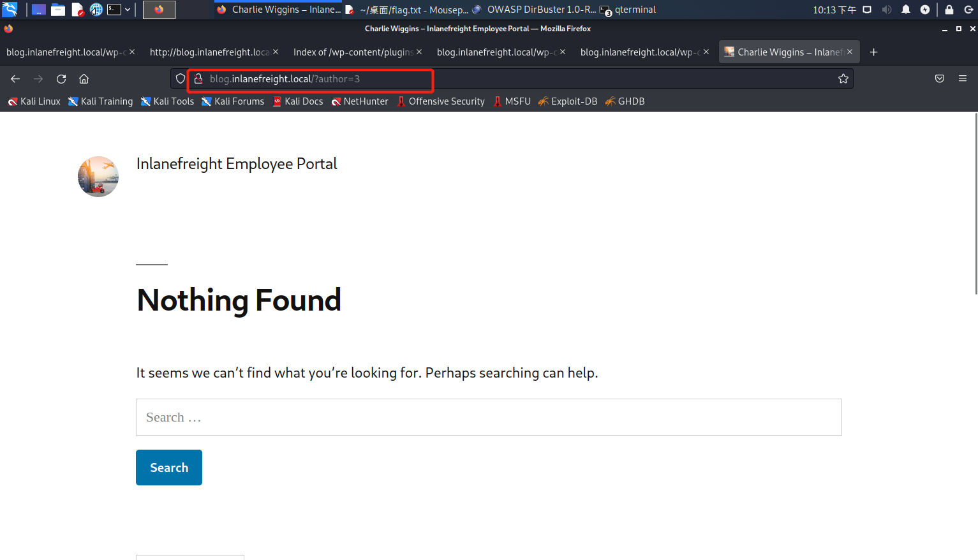Close the http://blog.inlanefreight.loca tab
The image size is (978, 560).
point(276,52)
